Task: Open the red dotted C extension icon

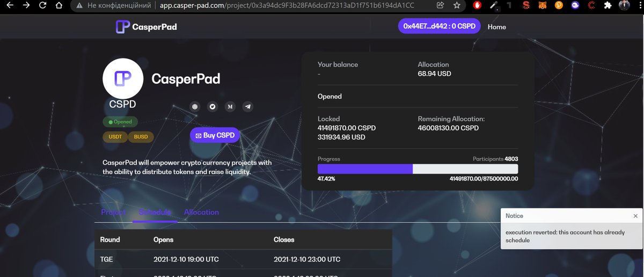Action: (591, 6)
